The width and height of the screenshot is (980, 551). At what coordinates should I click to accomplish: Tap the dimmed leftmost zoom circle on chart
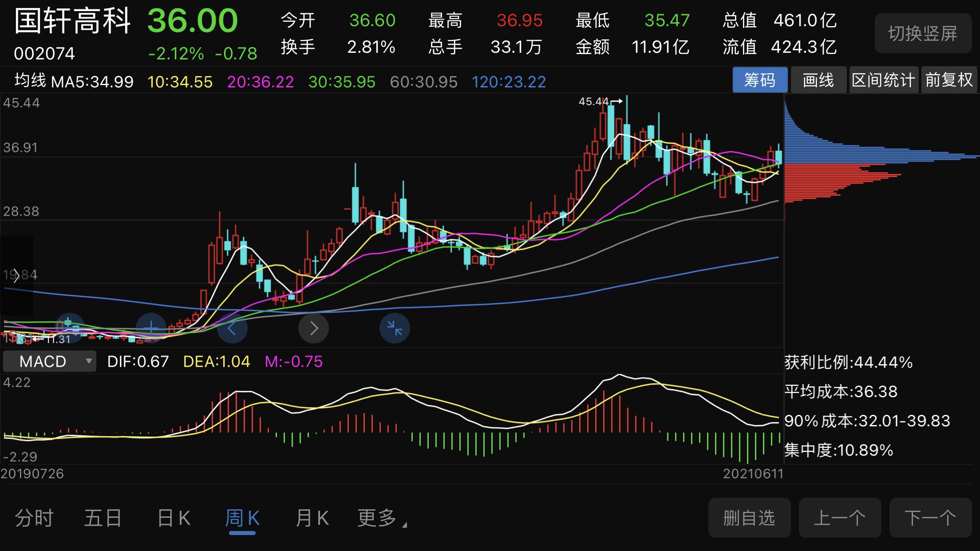[69, 327]
